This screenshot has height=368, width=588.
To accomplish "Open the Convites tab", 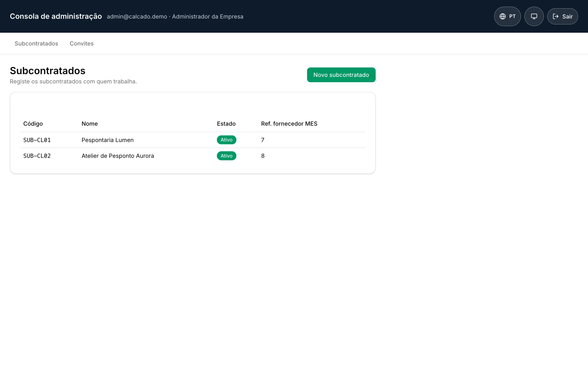I will tap(82, 44).
